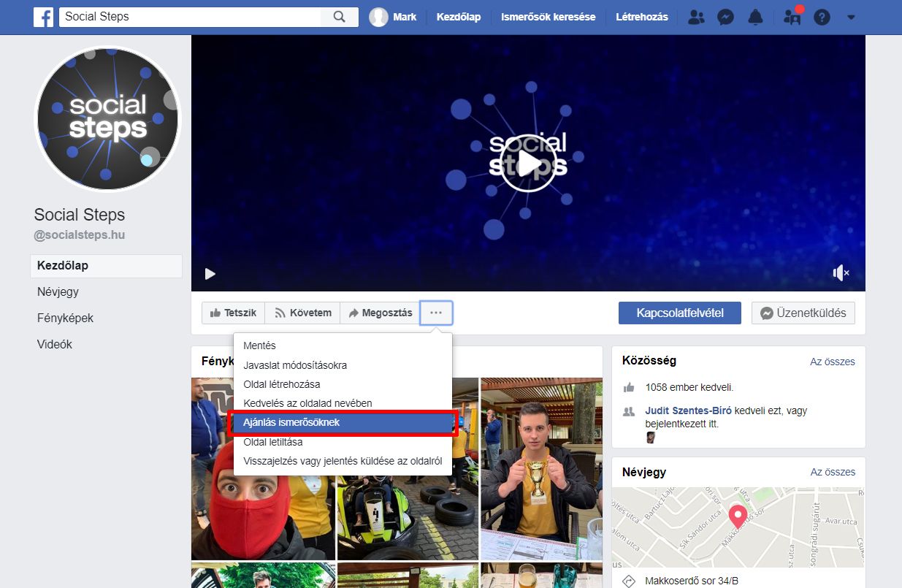Viewport: 902px width, 588px height.
Task: Expand the account dropdown arrow
Action: tap(851, 17)
